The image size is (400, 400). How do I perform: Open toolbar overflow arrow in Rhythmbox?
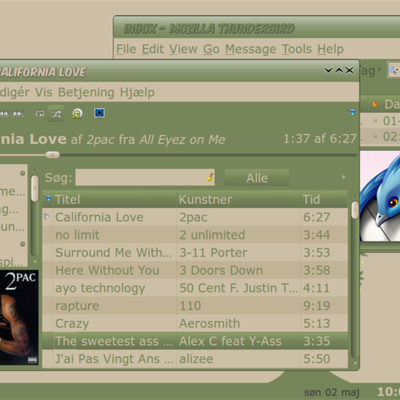351,112
